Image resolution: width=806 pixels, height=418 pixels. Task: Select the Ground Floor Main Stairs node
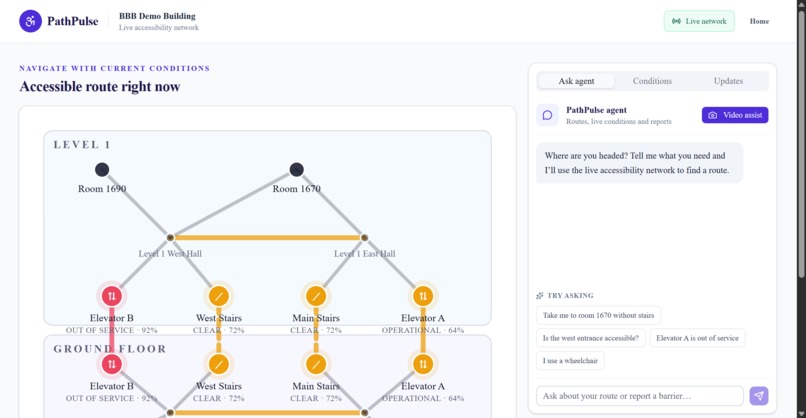pyautogui.click(x=316, y=364)
